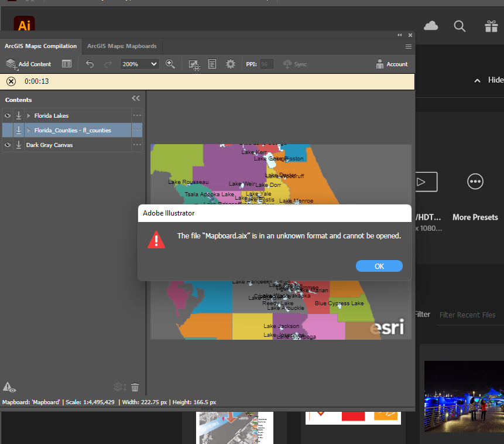504x444 pixels.
Task: Toggle visibility of Florida_Counties layer
Action: 8,130
